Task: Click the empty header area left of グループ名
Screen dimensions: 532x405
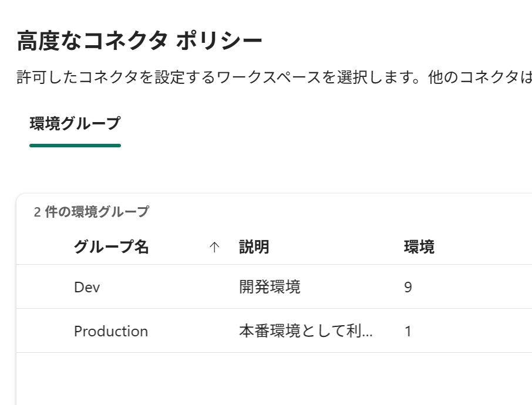Action: coord(45,248)
